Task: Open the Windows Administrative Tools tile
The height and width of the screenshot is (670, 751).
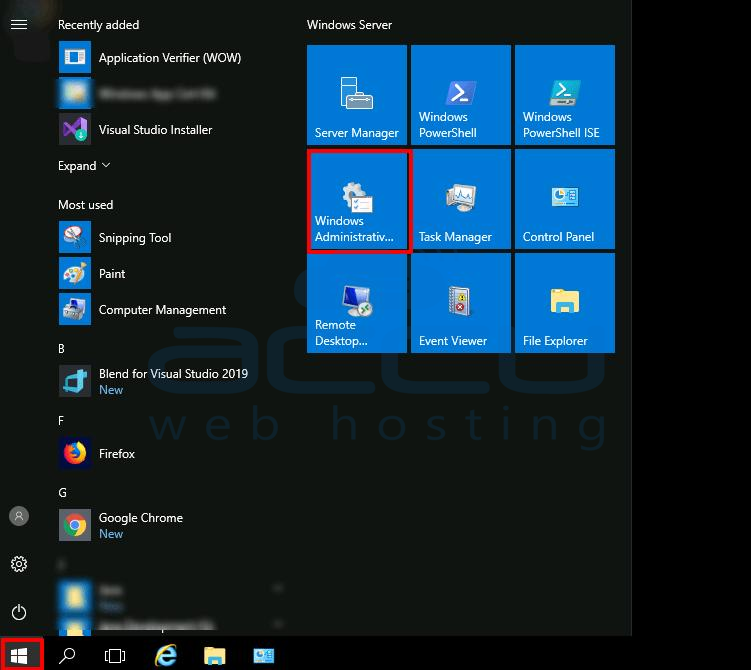Action: (359, 201)
